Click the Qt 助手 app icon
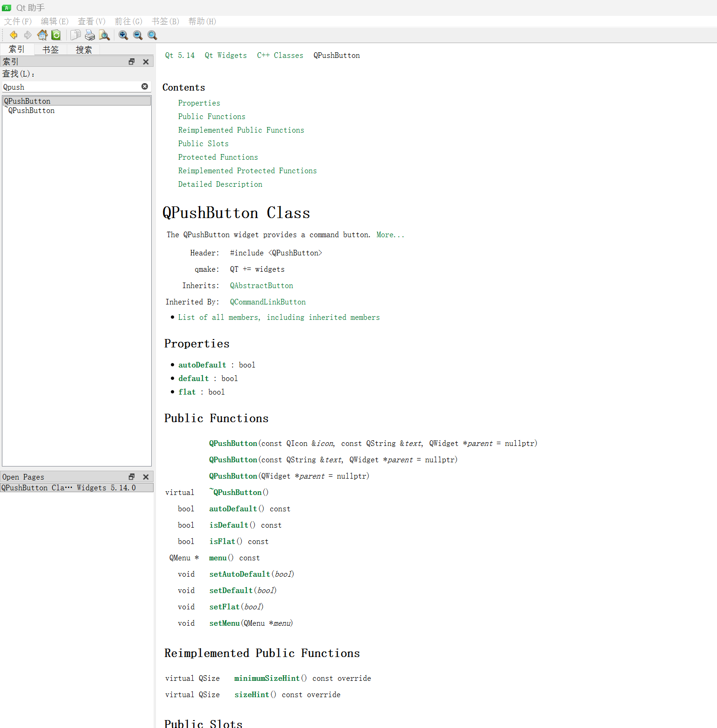This screenshot has width=717, height=728. point(7,8)
